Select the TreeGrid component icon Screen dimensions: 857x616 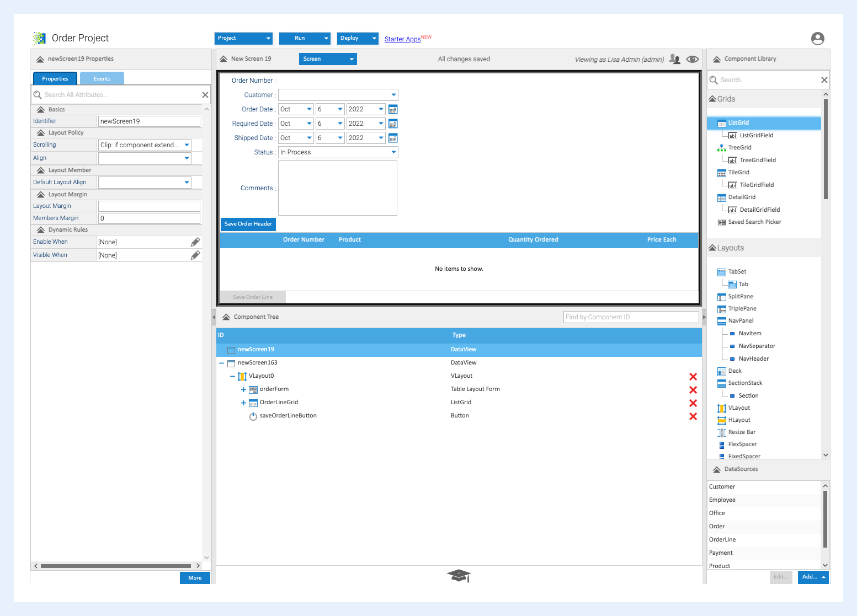[x=721, y=147]
